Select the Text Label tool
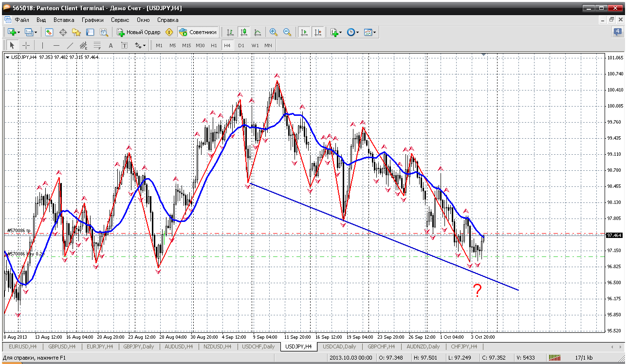This screenshot has height=364, width=627. pyautogui.click(x=125, y=45)
